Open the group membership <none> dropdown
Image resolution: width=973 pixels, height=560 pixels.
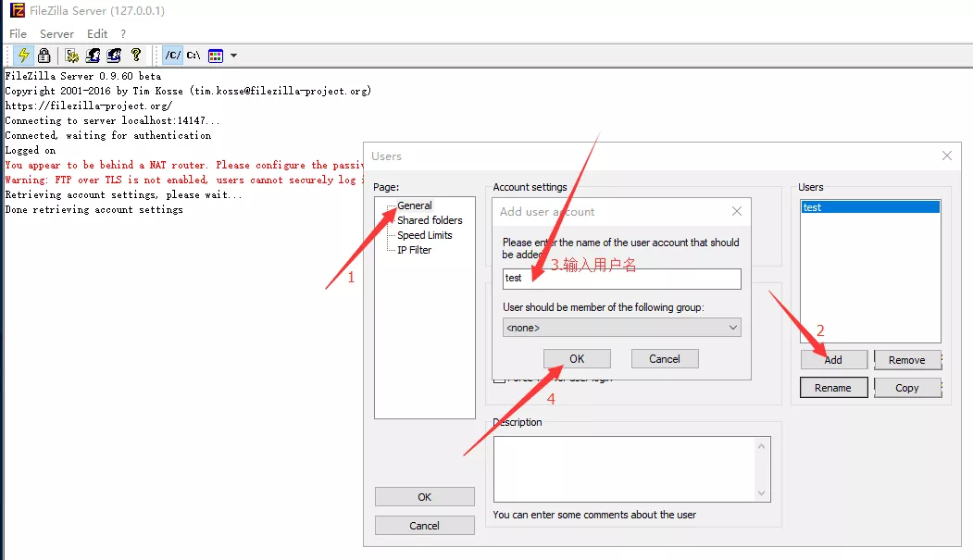(622, 328)
